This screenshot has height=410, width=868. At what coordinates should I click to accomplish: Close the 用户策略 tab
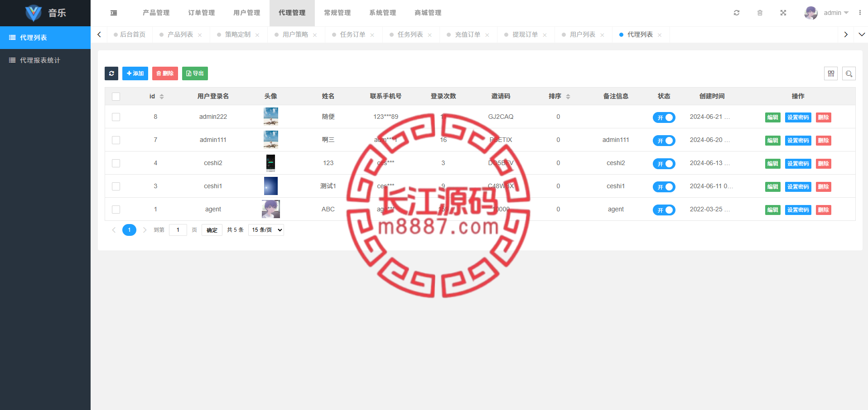[315, 35]
